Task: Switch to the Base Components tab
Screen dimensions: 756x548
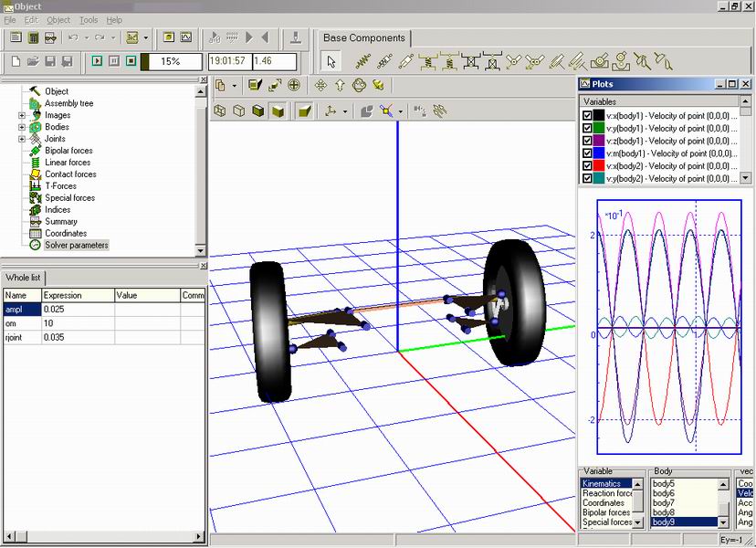Action: click(x=364, y=38)
